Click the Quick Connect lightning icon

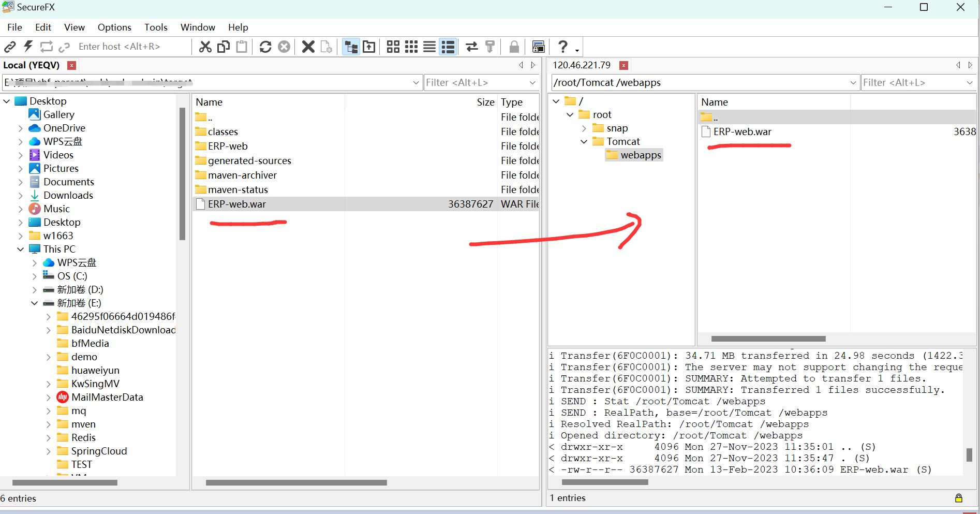click(28, 47)
